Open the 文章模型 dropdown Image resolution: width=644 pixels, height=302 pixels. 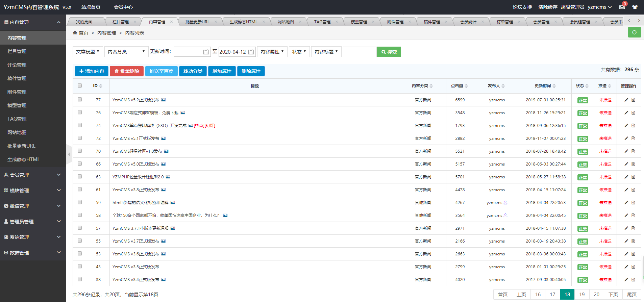click(88, 52)
